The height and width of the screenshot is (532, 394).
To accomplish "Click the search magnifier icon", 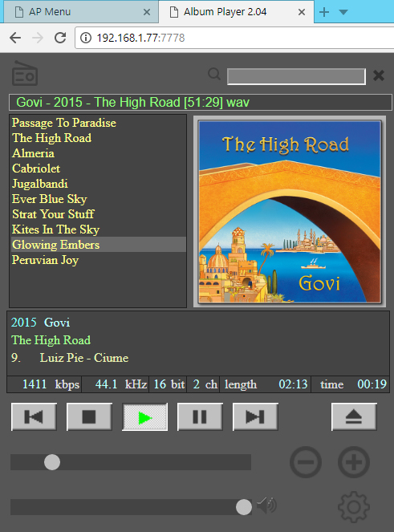I will [x=214, y=74].
